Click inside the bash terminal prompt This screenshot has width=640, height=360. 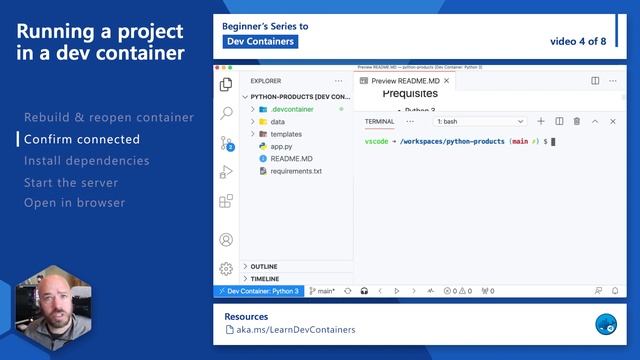(460, 142)
